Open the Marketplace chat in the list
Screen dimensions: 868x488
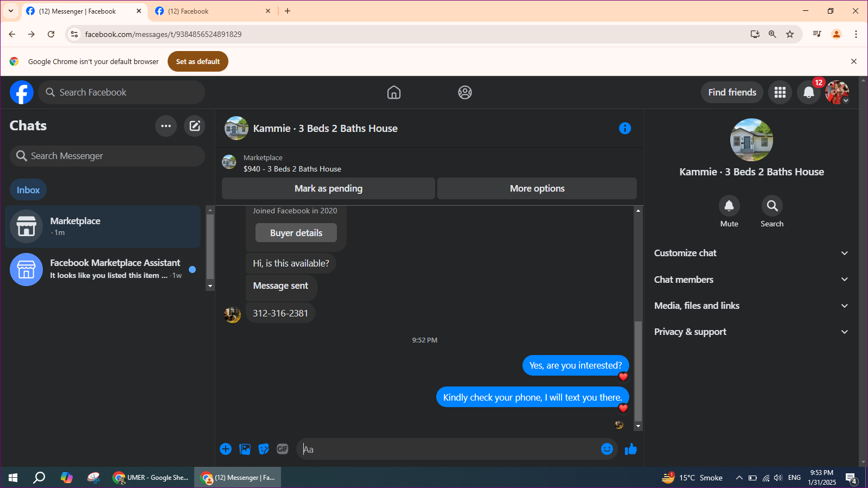click(x=103, y=226)
